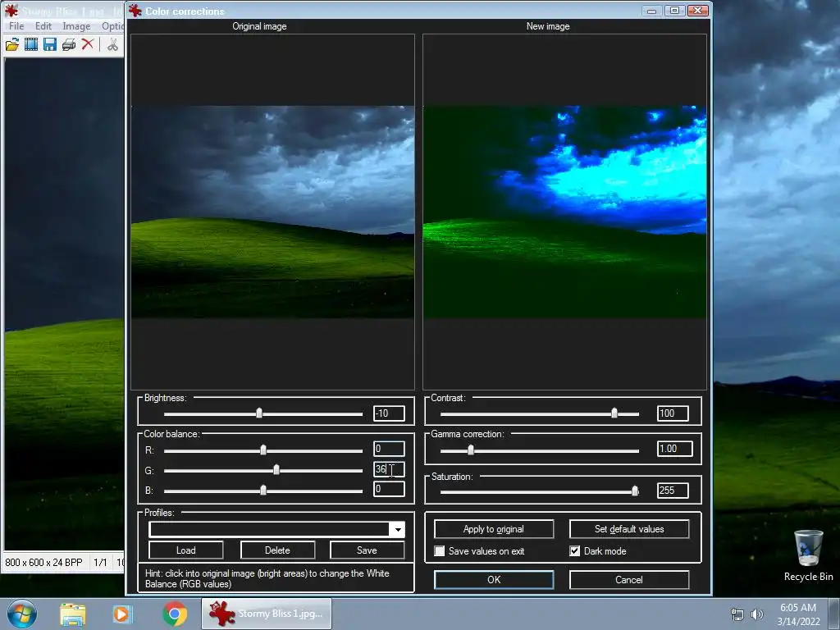Click the Contrast slider thumb

(x=614, y=413)
